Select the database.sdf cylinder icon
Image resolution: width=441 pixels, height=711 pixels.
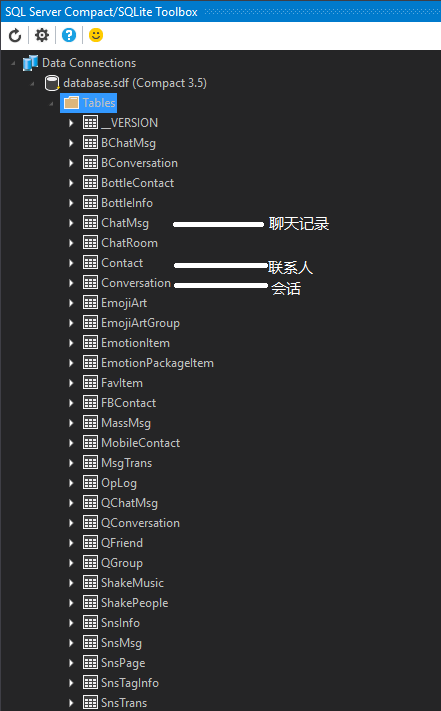click(52, 83)
